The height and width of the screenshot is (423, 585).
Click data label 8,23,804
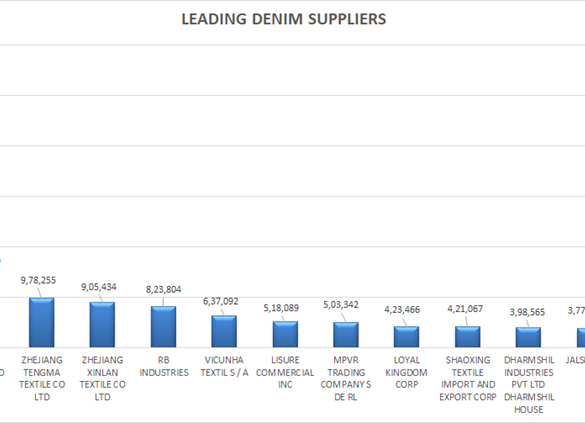[163, 289]
